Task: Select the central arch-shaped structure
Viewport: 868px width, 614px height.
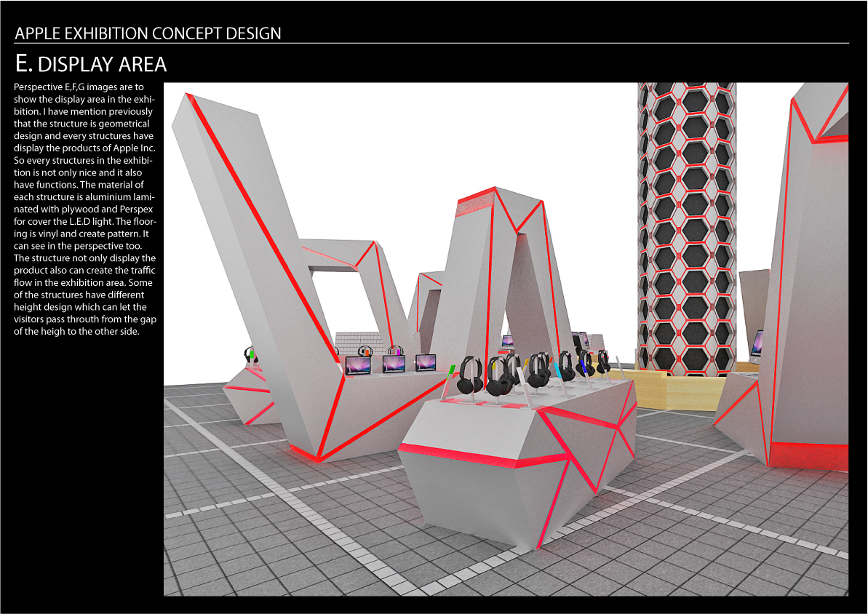Action: coord(502,269)
